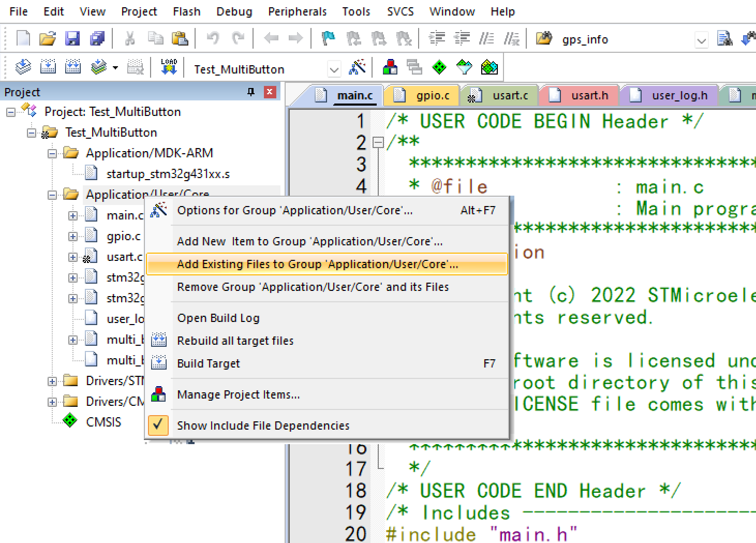756x543 pixels.
Task: Close the Project panel
Action: [270, 92]
